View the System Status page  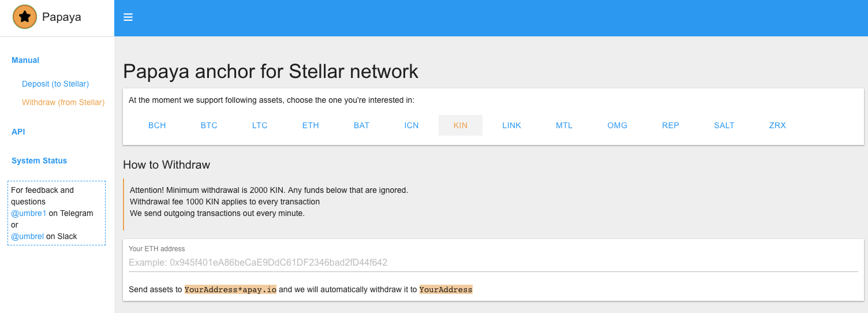39,161
